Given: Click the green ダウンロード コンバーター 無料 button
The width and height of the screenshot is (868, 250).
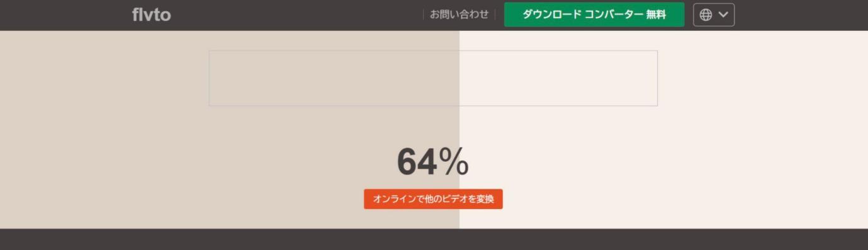Looking at the screenshot, I should [594, 14].
